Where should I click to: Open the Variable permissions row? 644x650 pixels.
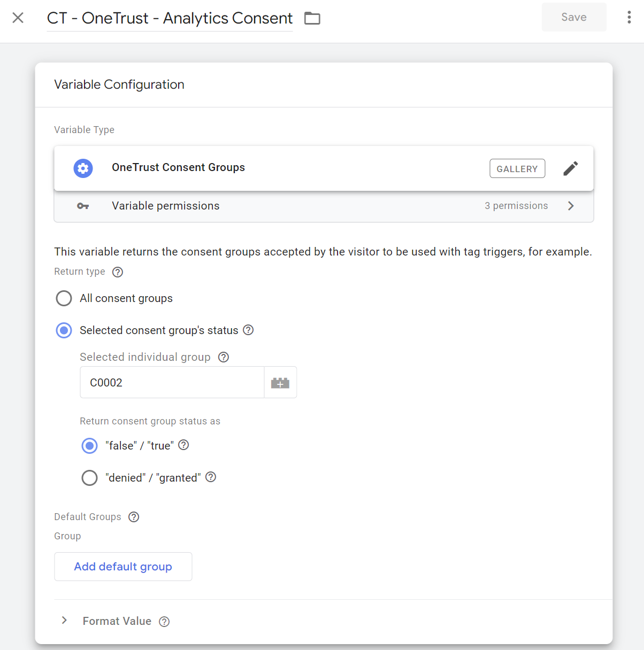point(324,206)
